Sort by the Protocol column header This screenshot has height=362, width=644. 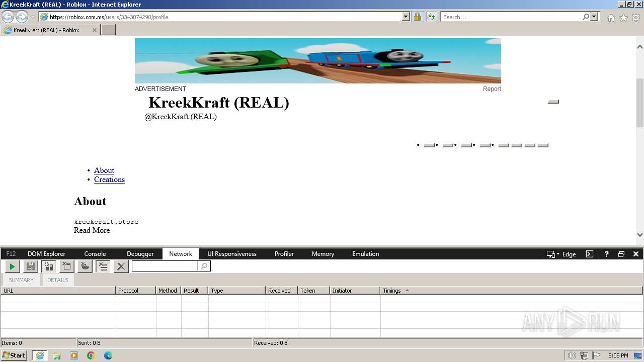pos(136,291)
